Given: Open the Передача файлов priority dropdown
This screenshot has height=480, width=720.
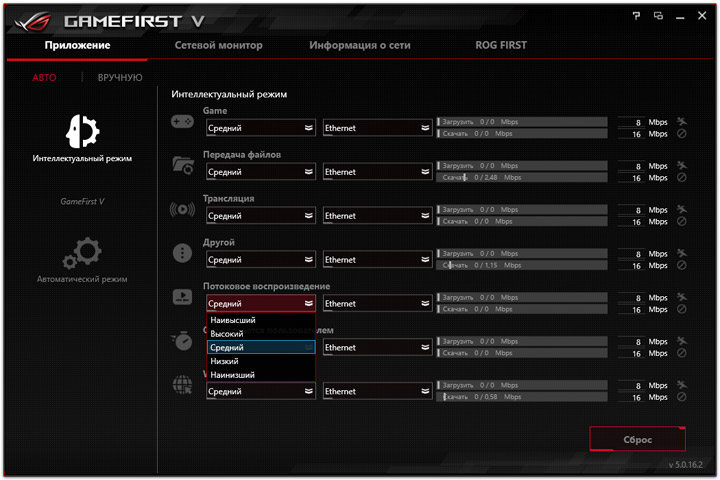Looking at the screenshot, I should tap(260, 172).
